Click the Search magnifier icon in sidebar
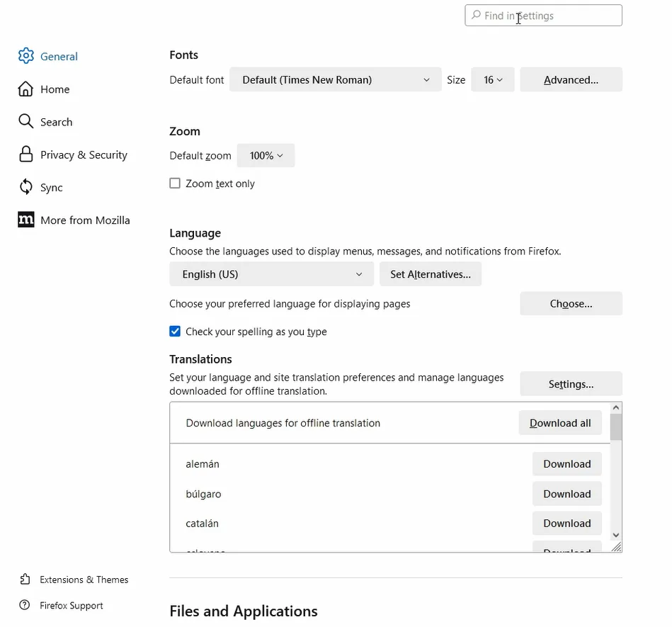 coord(25,121)
